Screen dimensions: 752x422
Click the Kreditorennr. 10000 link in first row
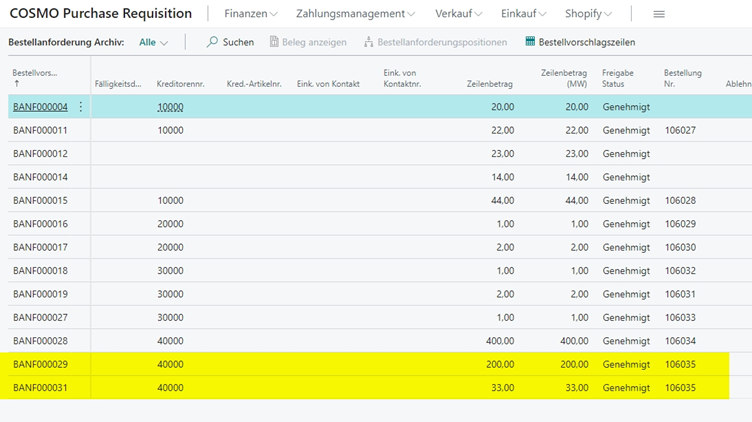click(170, 107)
